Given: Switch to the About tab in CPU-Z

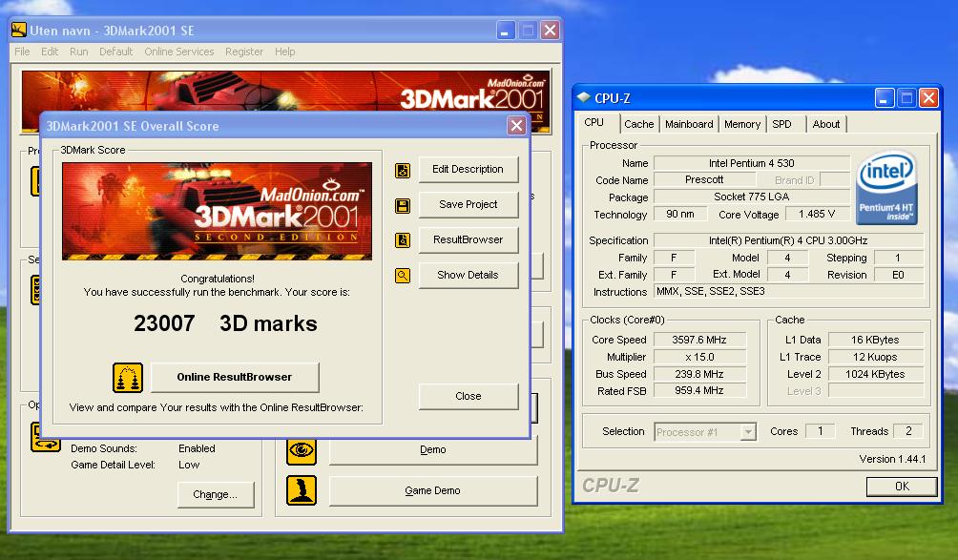Looking at the screenshot, I should coord(826,124).
